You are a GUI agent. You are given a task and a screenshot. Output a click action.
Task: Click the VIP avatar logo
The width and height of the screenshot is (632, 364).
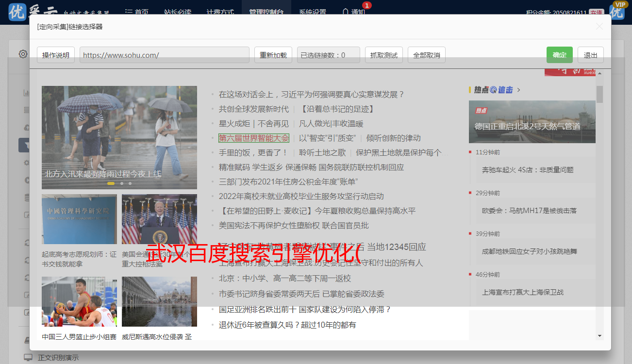coord(617,11)
